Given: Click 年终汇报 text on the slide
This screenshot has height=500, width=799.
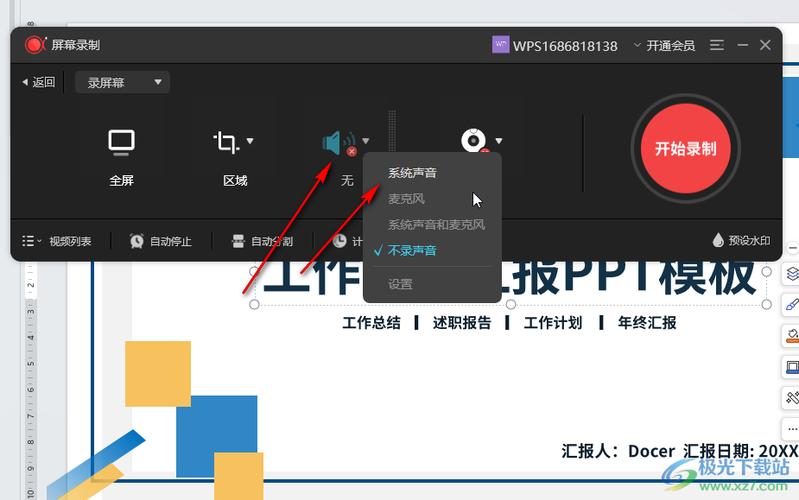Looking at the screenshot, I should coord(647,323).
